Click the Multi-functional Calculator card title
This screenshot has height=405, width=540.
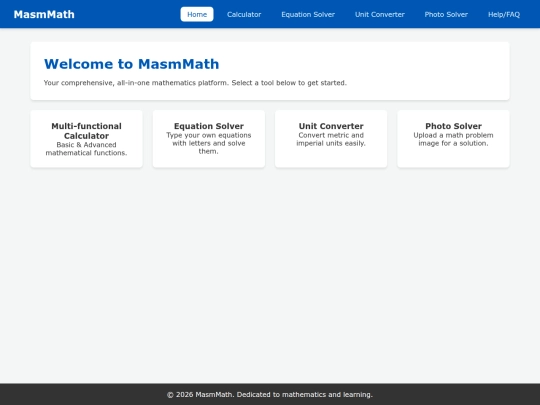click(86, 131)
